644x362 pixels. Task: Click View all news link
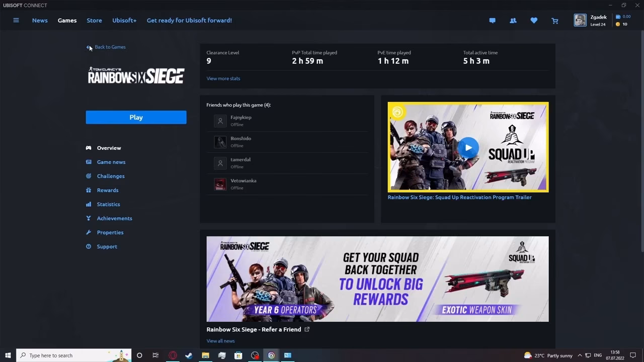[220, 341]
